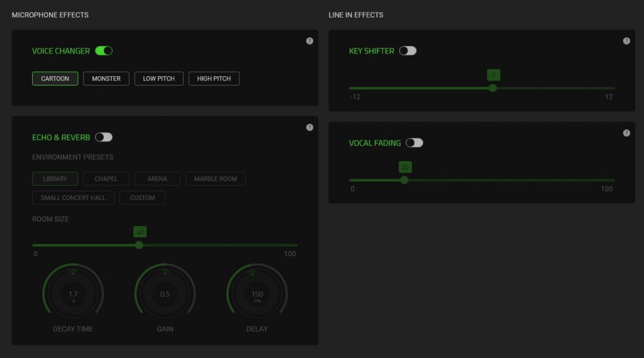Select the High Pitch voice preset
Screen dimensions: 644x358
click(x=214, y=79)
